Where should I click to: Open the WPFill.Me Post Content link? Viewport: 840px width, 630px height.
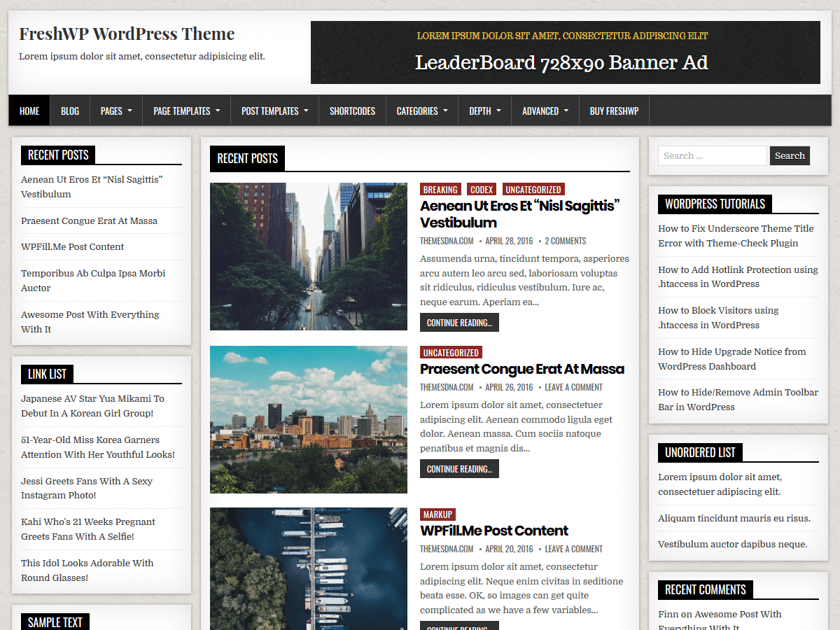(x=494, y=531)
